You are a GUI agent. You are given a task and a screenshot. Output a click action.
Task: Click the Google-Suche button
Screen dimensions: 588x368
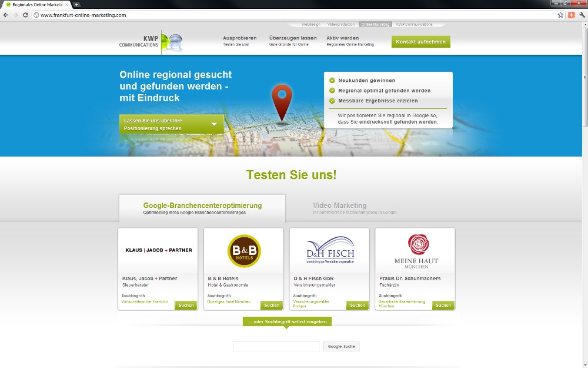click(341, 346)
